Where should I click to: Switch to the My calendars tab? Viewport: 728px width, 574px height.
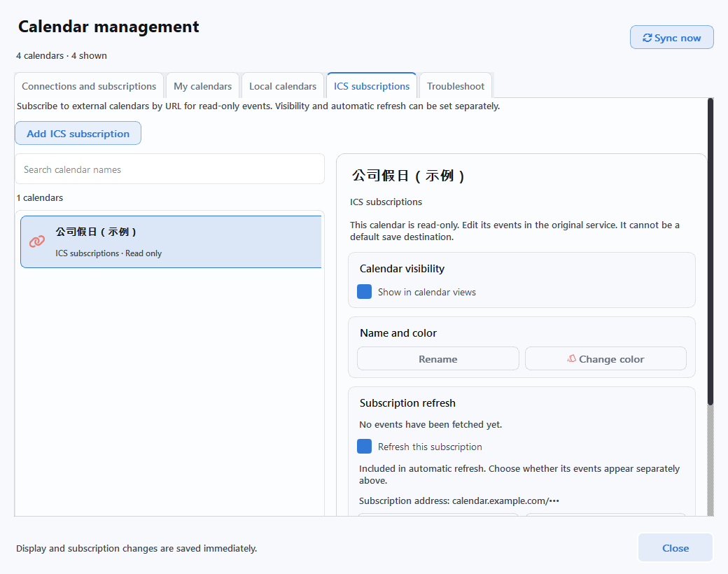[202, 86]
